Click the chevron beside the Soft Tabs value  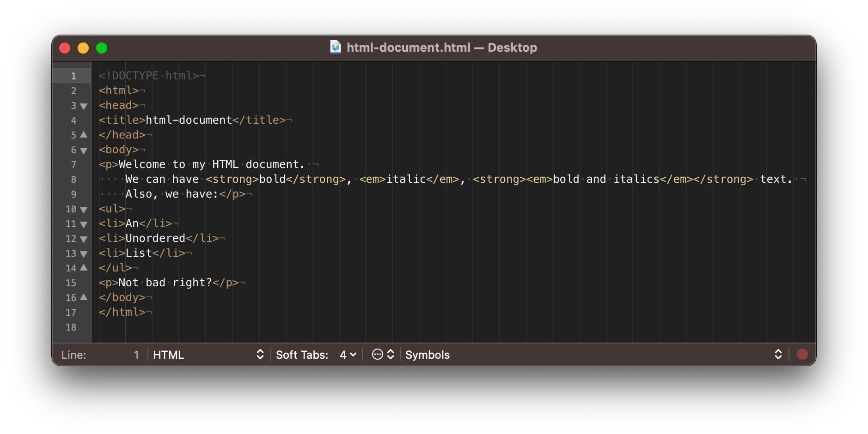point(353,355)
